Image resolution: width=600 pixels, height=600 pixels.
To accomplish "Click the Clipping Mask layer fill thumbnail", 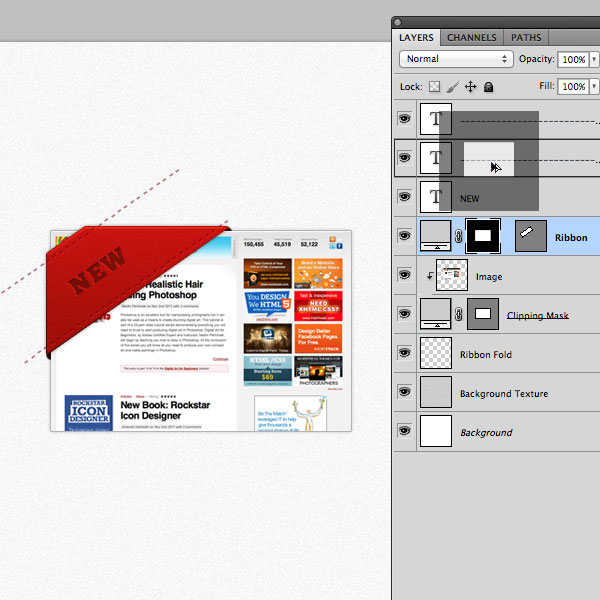I will coord(435,313).
